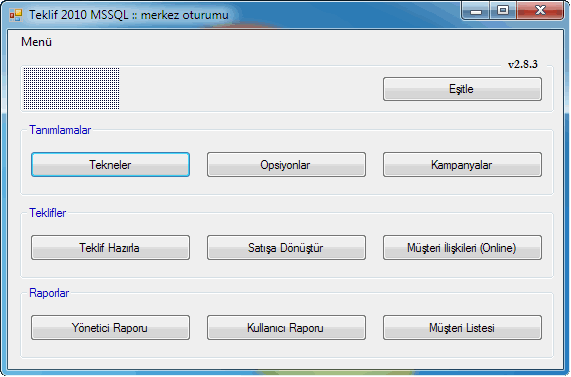Launch Teklif Hazırla
This screenshot has height=377, width=571.
pyautogui.click(x=110, y=248)
